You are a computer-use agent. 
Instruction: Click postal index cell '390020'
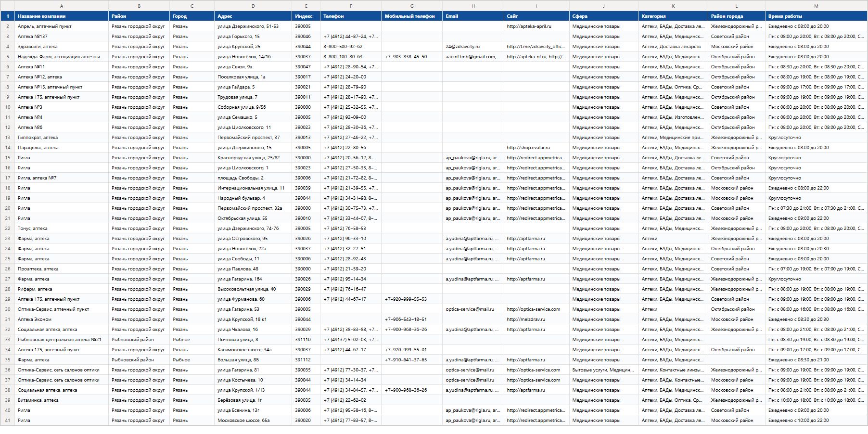(x=306, y=420)
